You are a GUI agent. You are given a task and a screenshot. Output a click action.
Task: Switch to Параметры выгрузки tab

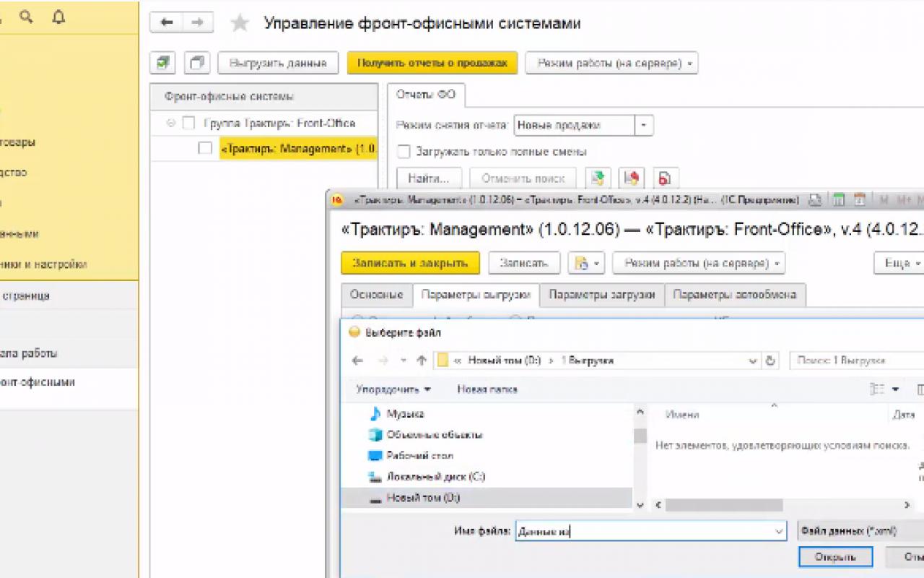[476, 295]
